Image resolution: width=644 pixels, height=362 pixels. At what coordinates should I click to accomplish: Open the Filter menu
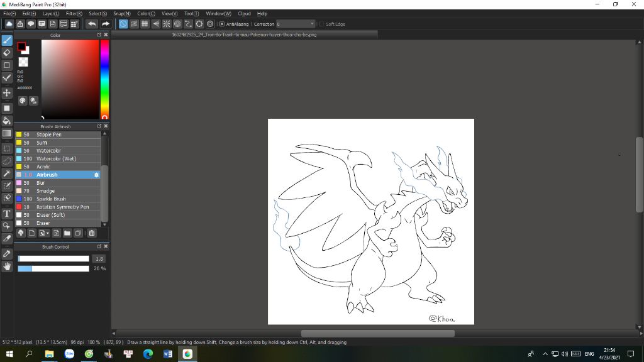pos(74,14)
